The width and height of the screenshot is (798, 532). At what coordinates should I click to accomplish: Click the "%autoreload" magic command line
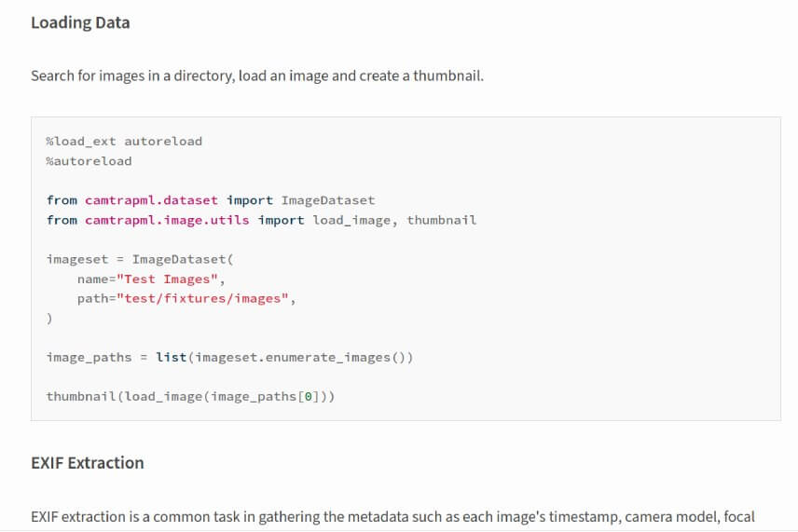coord(89,161)
